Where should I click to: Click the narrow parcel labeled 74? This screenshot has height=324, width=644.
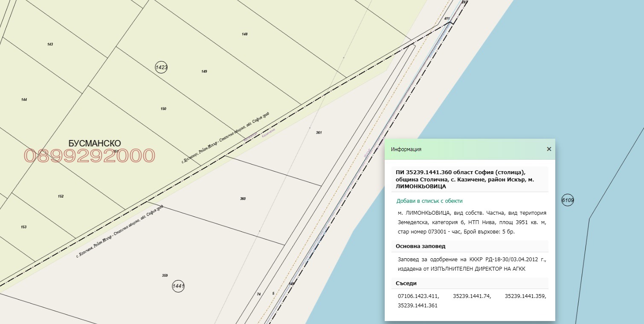[258, 294]
